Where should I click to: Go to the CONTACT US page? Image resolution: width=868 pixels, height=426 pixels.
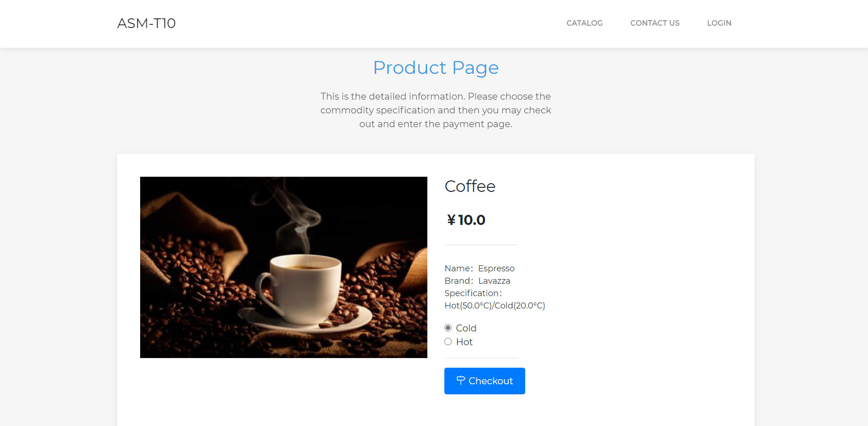tap(655, 23)
